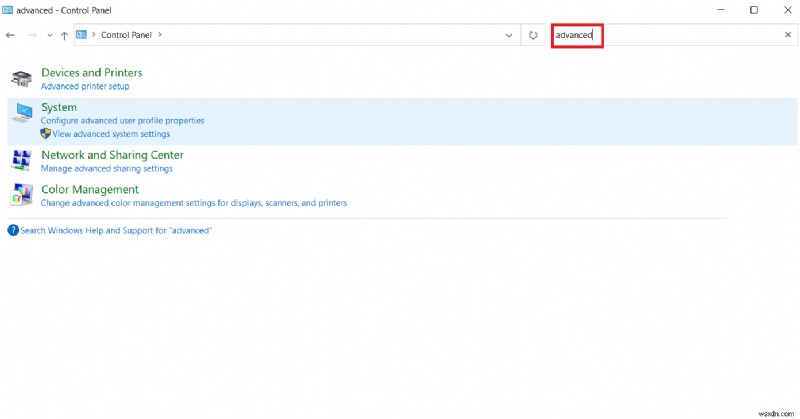
Task: Open the System heading link
Action: (59, 107)
